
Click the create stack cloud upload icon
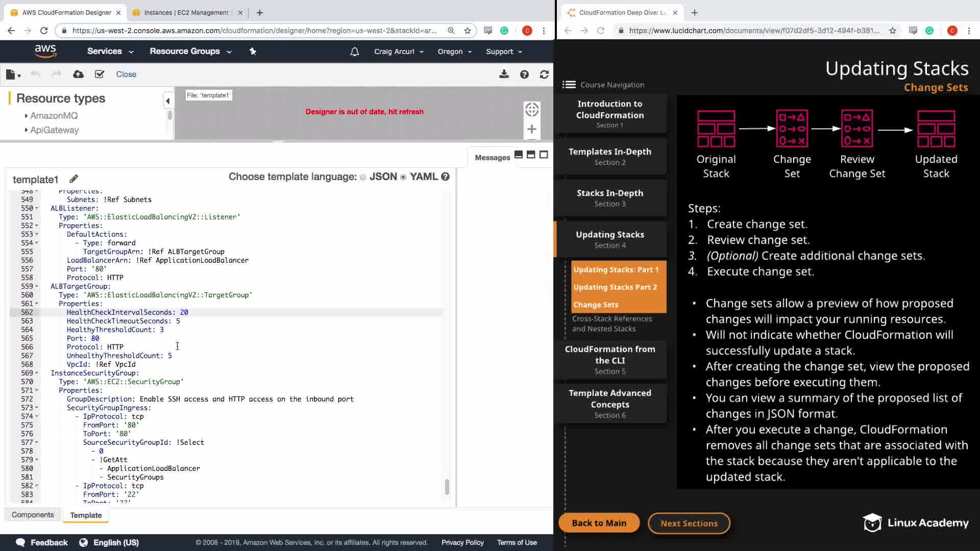pyautogui.click(x=78, y=74)
